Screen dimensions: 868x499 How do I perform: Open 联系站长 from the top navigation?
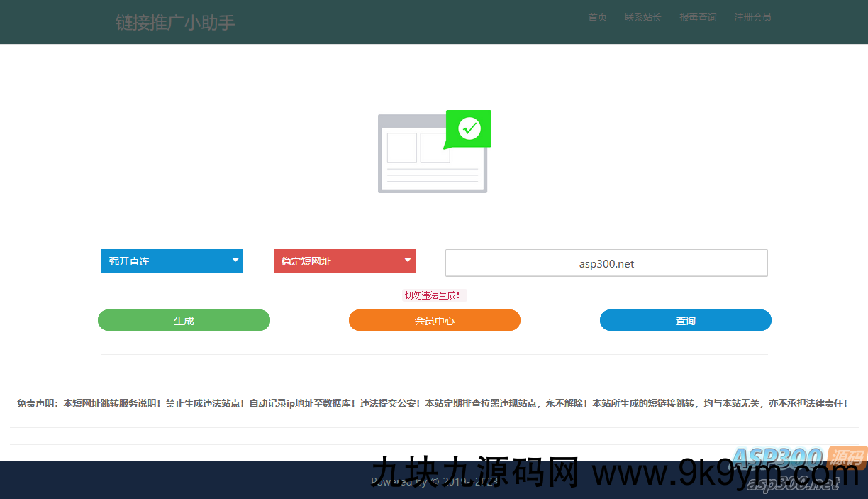tap(642, 17)
